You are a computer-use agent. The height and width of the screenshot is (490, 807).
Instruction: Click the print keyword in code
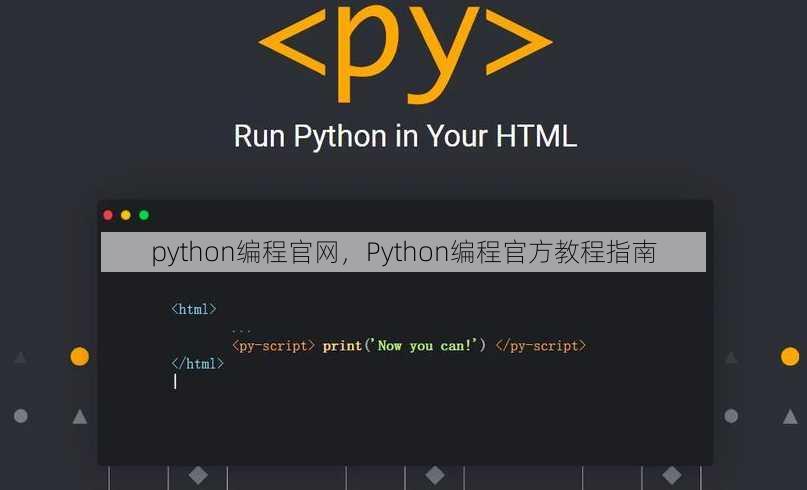[342, 345]
